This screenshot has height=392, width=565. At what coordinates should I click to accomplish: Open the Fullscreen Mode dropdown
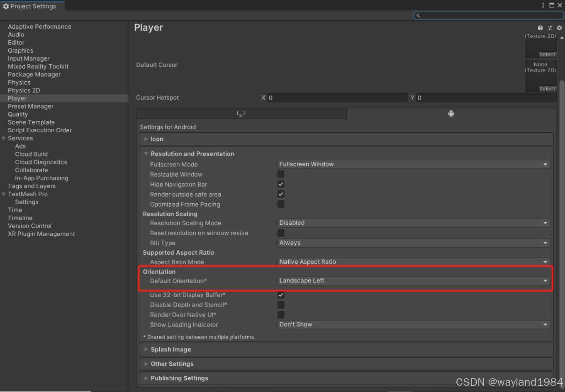tap(413, 164)
